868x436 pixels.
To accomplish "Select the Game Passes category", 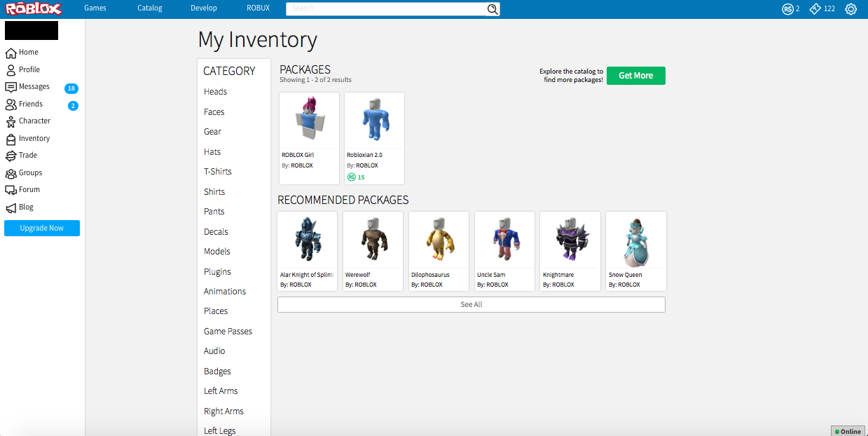I will [228, 332].
